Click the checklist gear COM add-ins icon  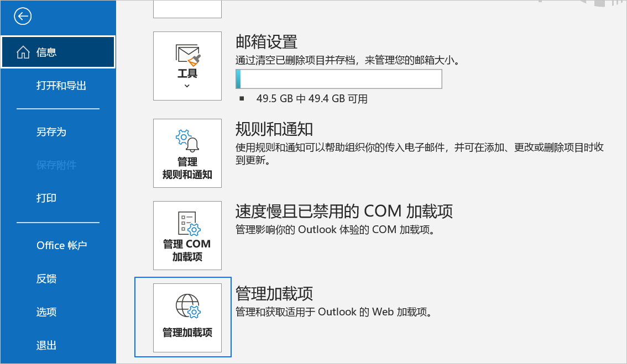click(x=189, y=223)
